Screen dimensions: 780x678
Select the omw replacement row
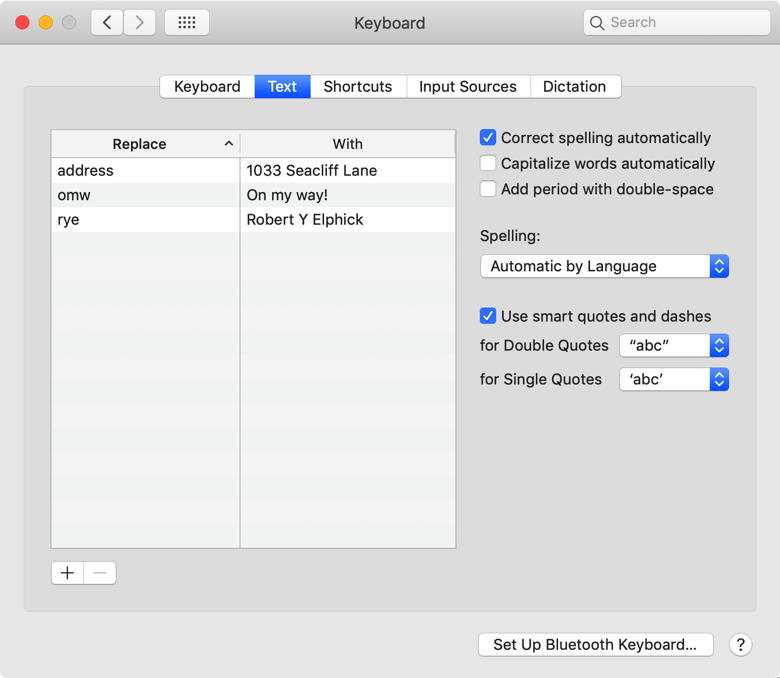145,195
